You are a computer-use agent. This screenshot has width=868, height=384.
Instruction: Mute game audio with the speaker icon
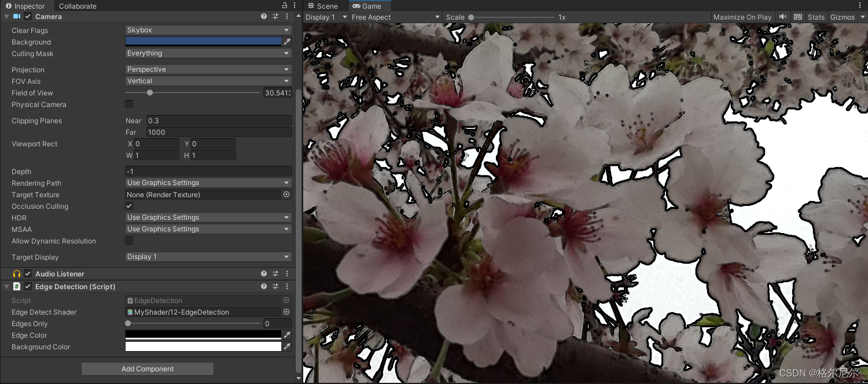point(782,17)
